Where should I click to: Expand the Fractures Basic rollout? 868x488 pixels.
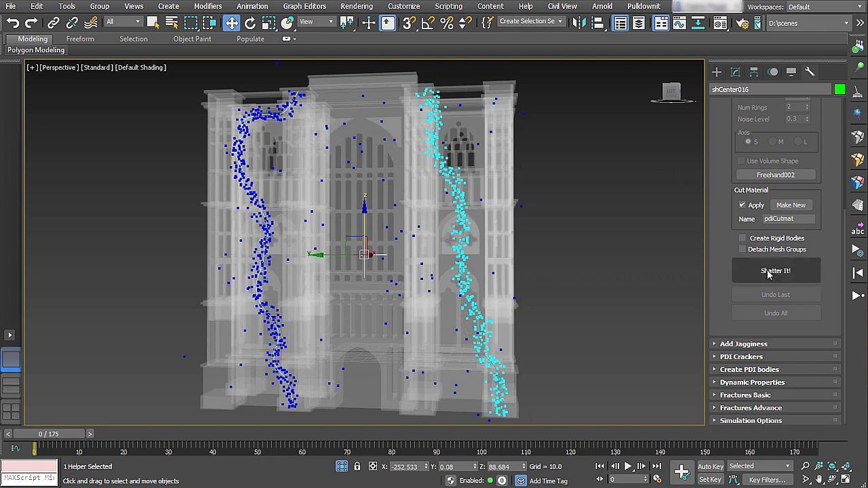click(x=745, y=395)
